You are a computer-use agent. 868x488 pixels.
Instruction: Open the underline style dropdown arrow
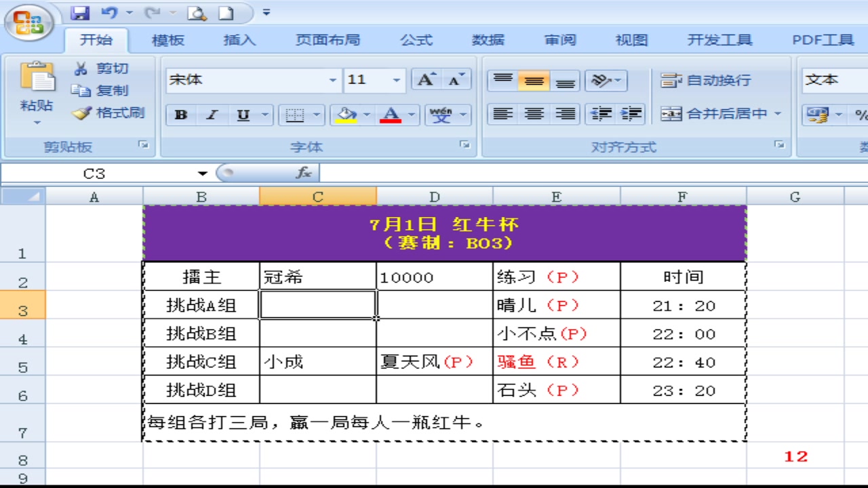point(265,115)
